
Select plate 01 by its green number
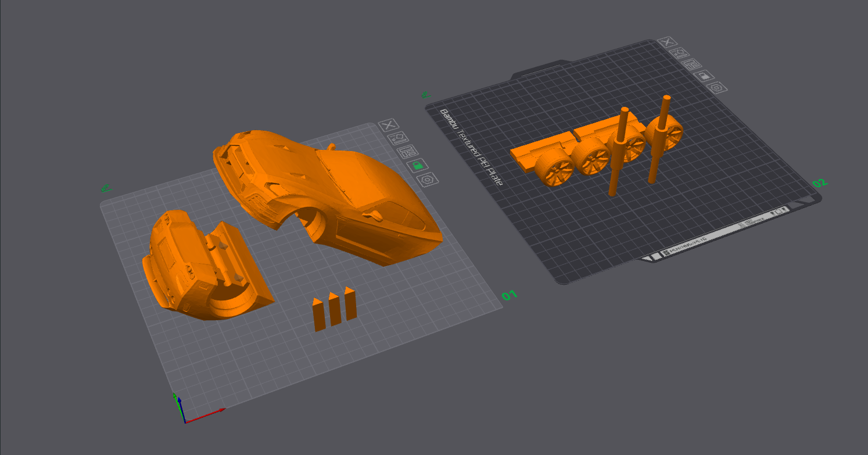[x=509, y=296]
